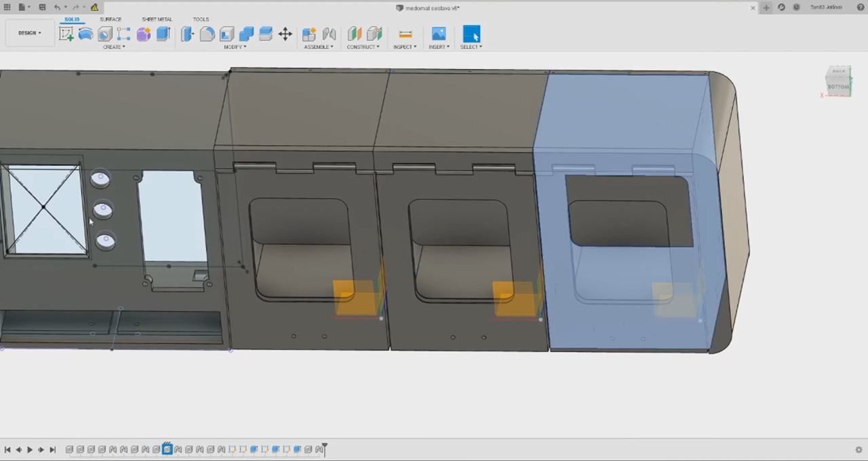Expand the CREATE dropdown menu
Screen dimensions: 868x461
point(113,47)
